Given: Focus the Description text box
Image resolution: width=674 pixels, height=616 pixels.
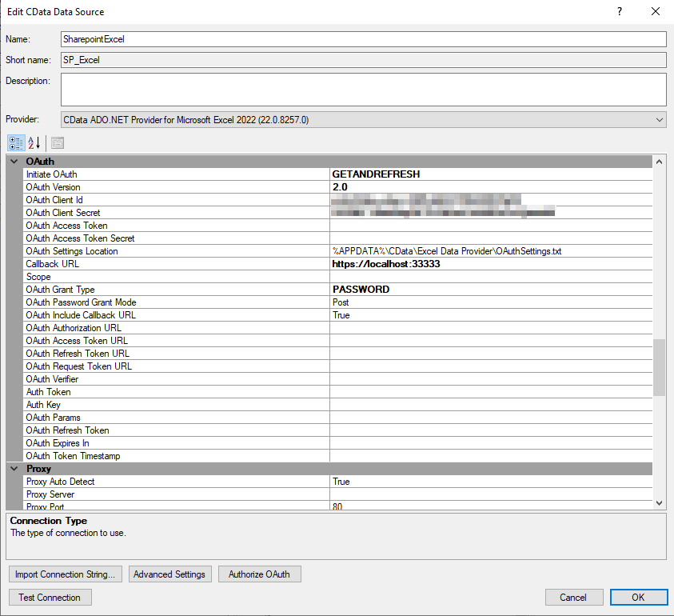Looking at the screenshot, I should coord(364,90).
